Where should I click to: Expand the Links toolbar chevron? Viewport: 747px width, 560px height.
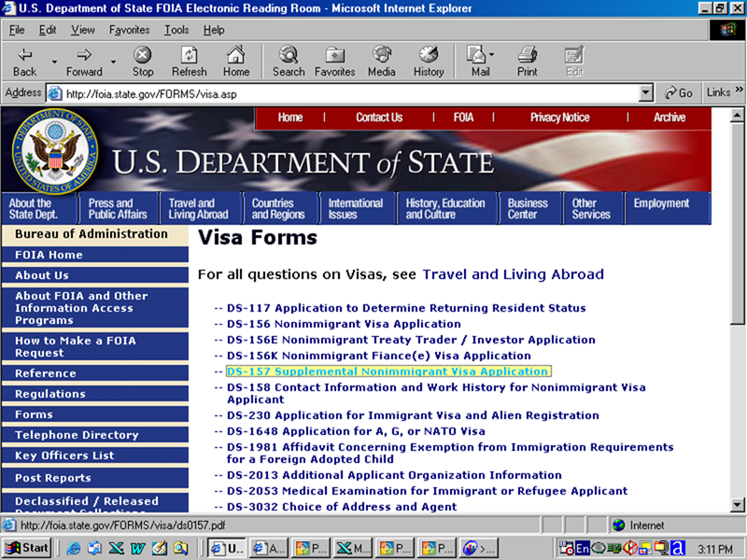[739, 90]
